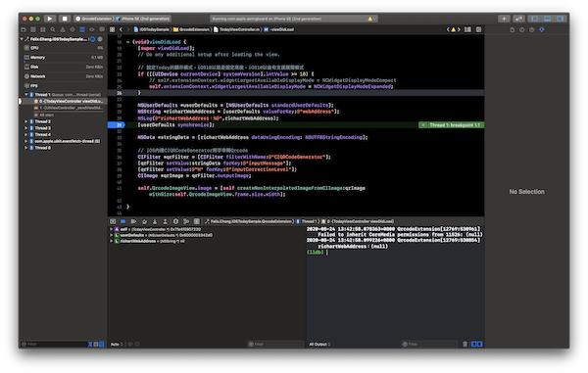Go back in editor history
This screenshot has width=588, height=373.
pos(121,29)
